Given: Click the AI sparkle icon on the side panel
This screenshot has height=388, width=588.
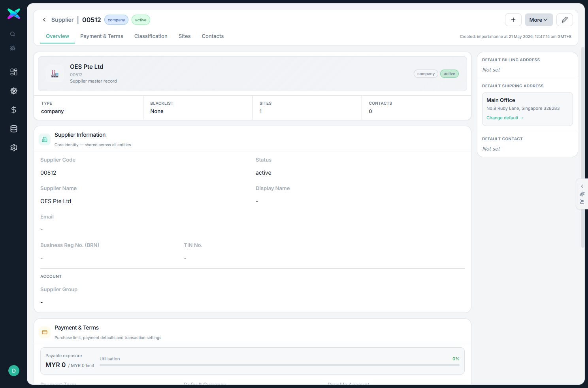Looking at the screenshot, I should (582, 194).
